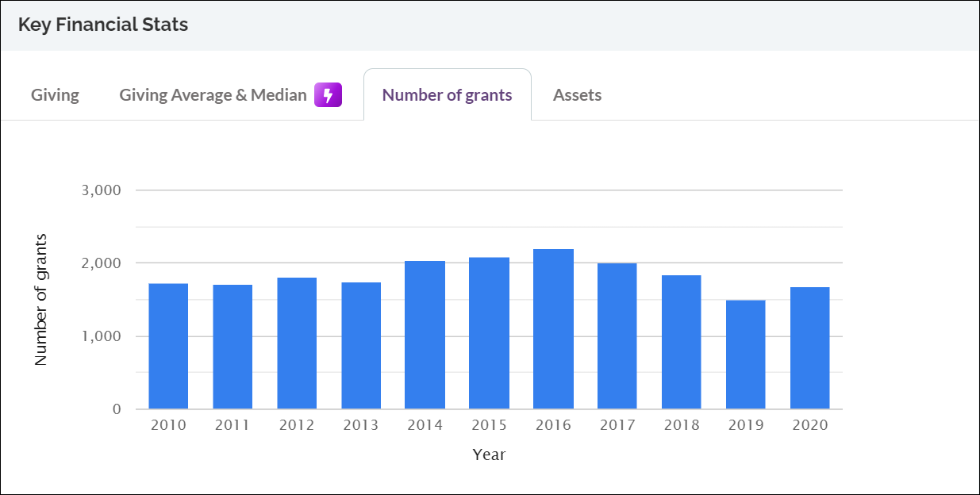This screenshot has height=495, width=980.
Task: Click the Year axis label
Action: click(x=489, y=455)
